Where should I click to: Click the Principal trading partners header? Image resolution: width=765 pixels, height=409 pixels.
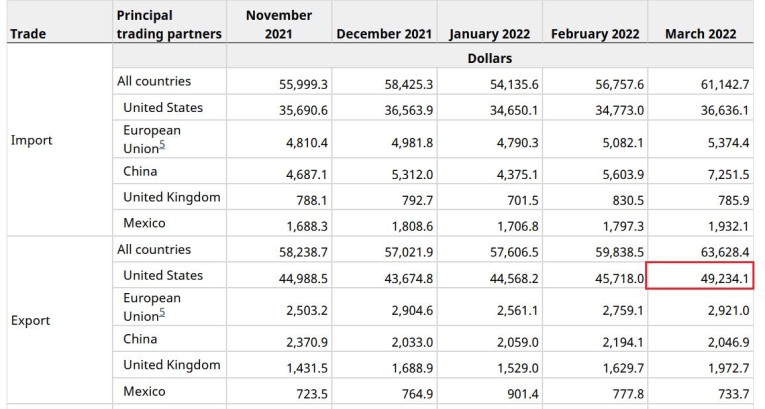168,24
